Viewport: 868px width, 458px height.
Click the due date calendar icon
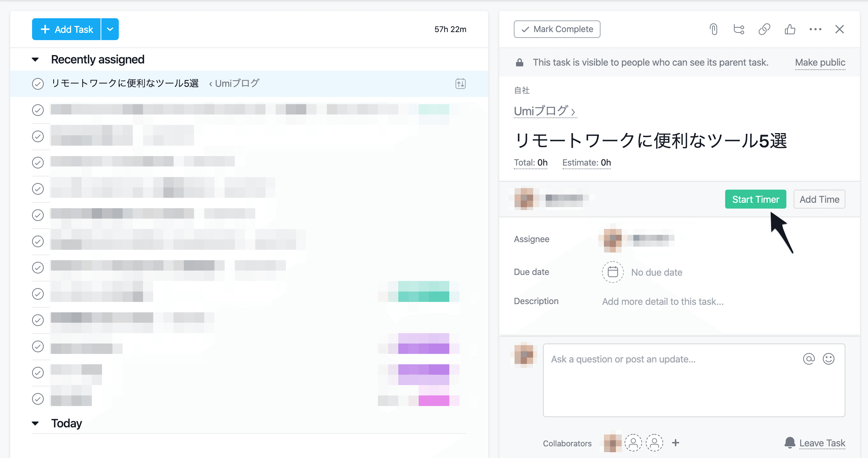coord(613,272)
